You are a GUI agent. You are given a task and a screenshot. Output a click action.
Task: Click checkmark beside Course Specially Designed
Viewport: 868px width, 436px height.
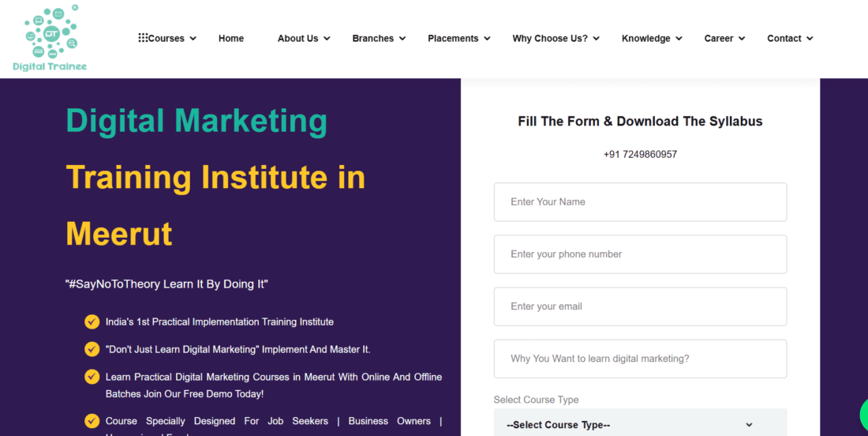tap(92, 421)
